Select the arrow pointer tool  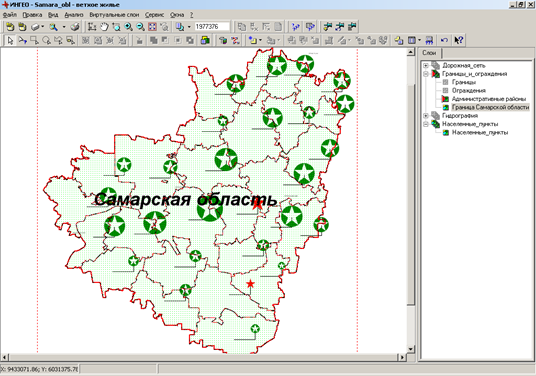pyautogui.click(x=10, y=40)
